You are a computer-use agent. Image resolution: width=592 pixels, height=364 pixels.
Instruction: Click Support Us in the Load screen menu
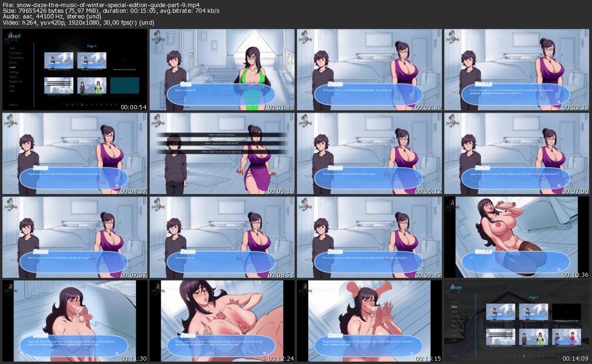[16, 81]
